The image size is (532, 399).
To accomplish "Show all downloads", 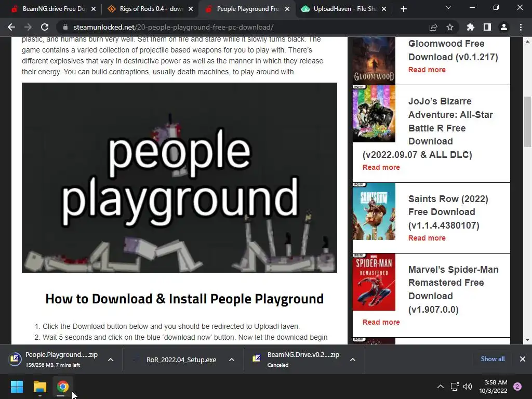I will (493, 359).
